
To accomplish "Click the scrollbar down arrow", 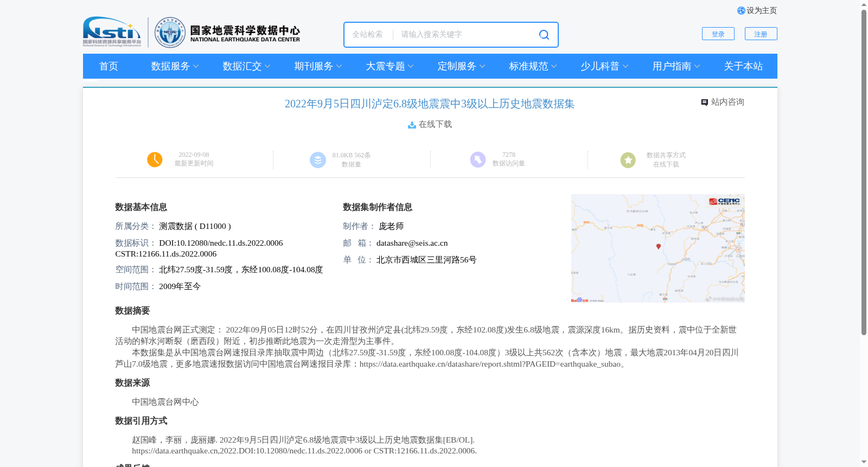I will tap(864, 462).
